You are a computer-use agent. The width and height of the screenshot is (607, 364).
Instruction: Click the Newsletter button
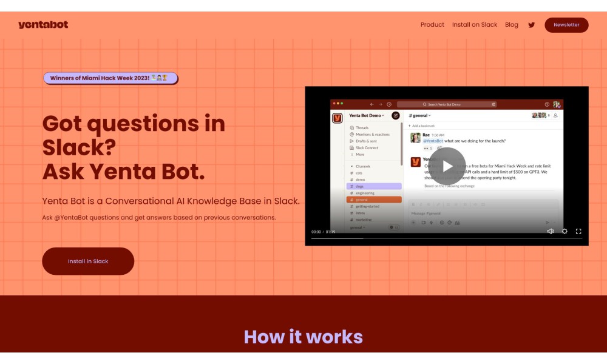566,25
